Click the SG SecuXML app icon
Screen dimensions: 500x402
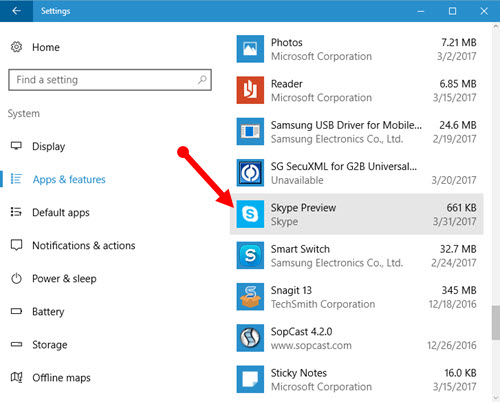point(250,173)
